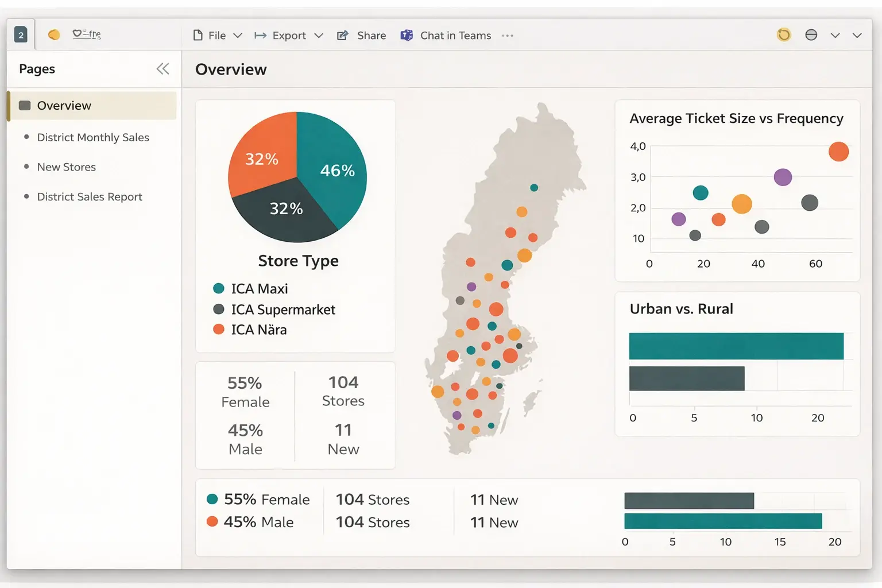Toggle the ICA Nära legend item
The image size is (882, 588).
258,330
